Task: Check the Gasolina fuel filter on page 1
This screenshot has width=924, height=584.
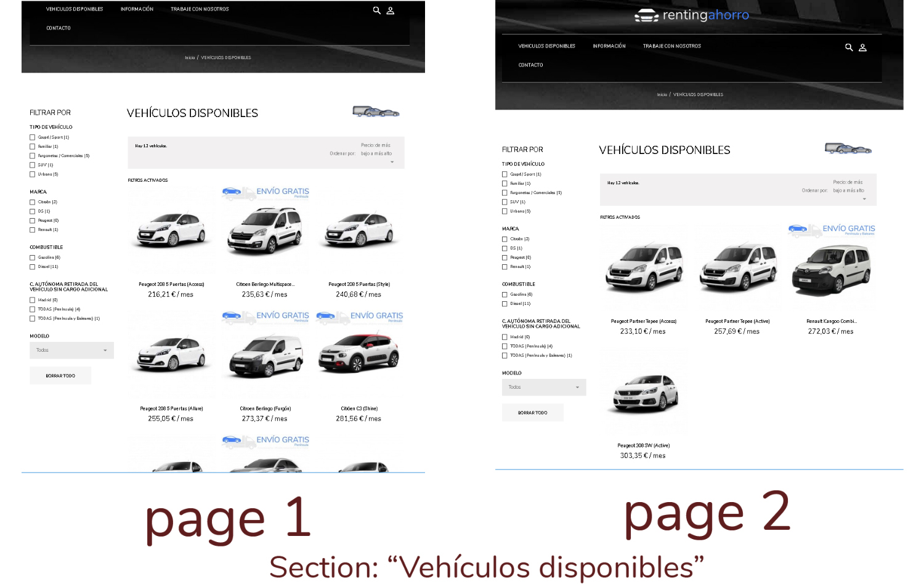Action: (x=33, y=258)
